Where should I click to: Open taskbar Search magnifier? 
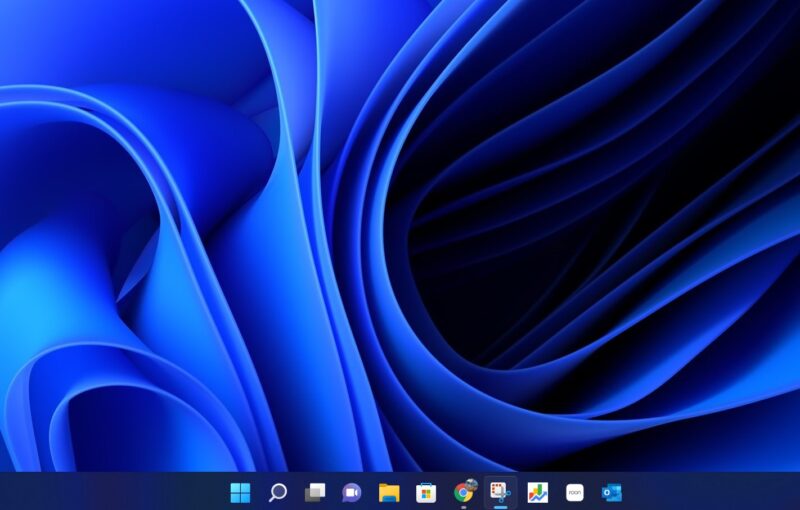point(278,492)
